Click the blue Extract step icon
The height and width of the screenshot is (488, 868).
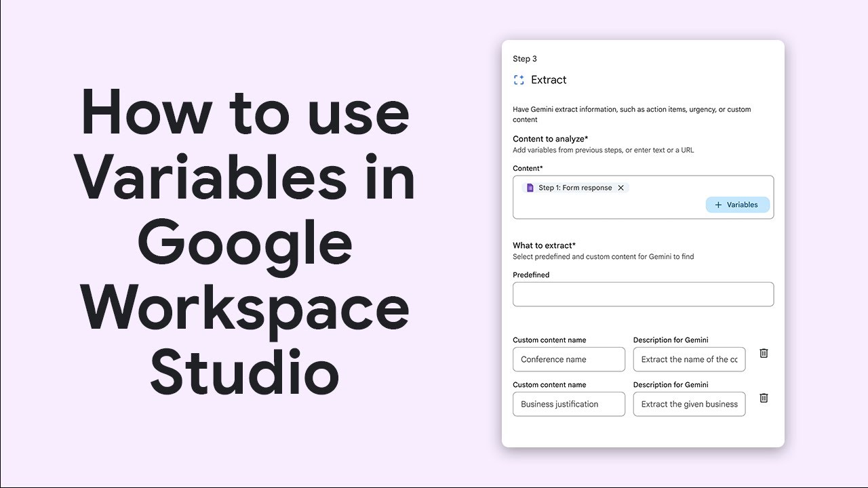click(519, 79)
